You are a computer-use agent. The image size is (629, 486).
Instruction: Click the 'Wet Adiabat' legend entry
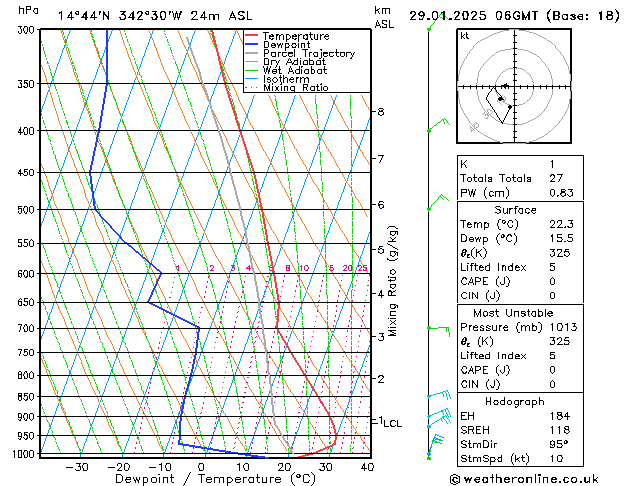[x=295, y=70]
